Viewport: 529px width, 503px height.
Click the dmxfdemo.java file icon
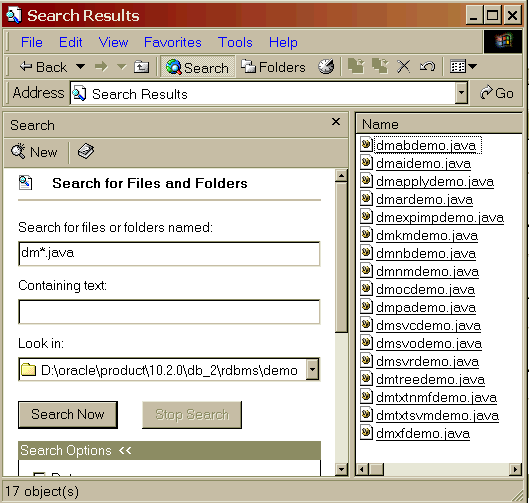pos(366,432)
